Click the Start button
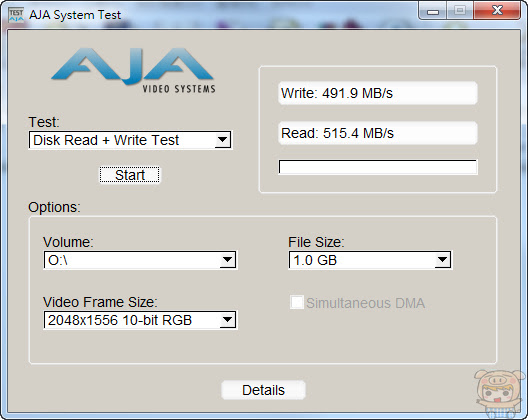 coord(130,175)
